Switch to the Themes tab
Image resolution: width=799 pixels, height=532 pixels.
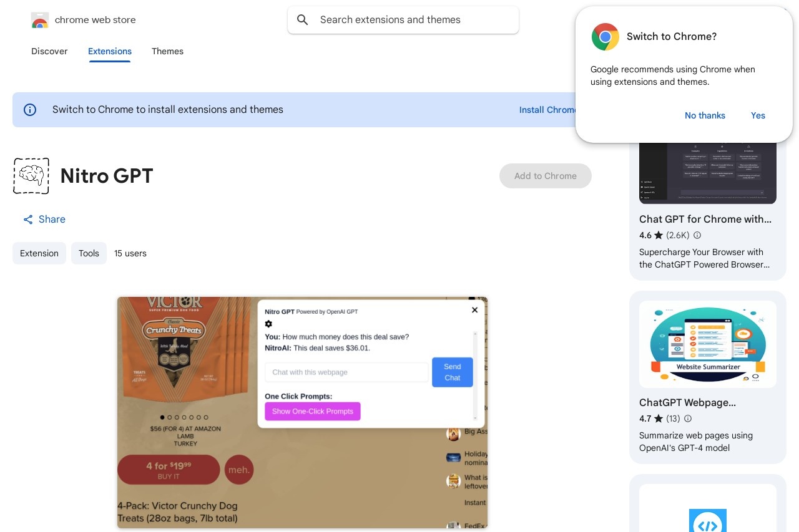[x=167, y=51]
